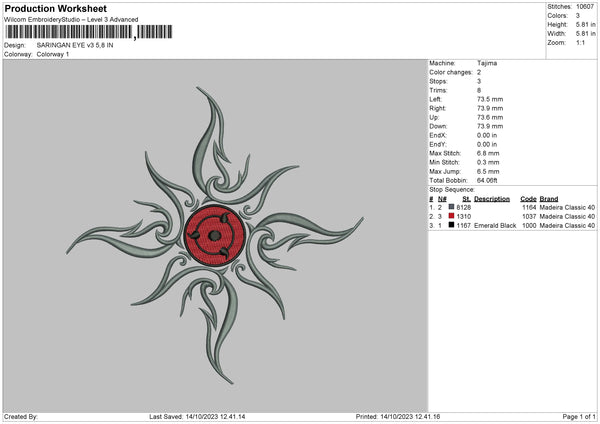
Task: Select the Up value 73.6 mm
Action: pos(490,117)
